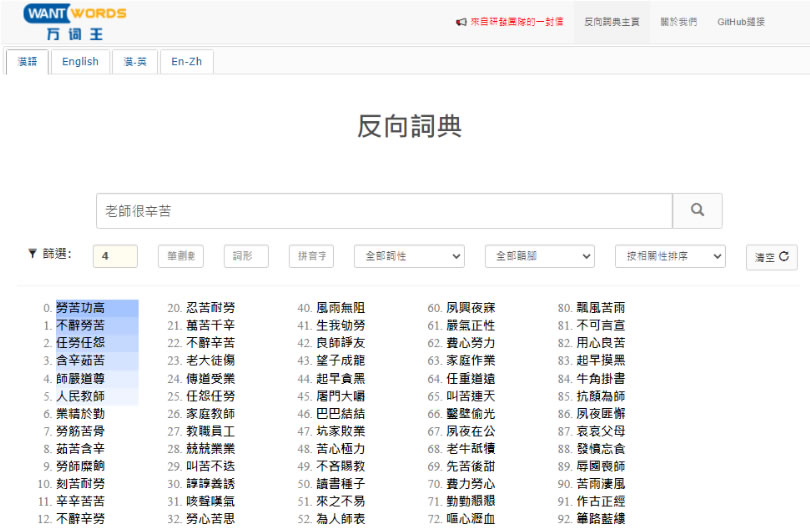Open the En-Zh tab
Image resolution: width=810 pixels, height=528 pixels.
[x=186, y=61]
